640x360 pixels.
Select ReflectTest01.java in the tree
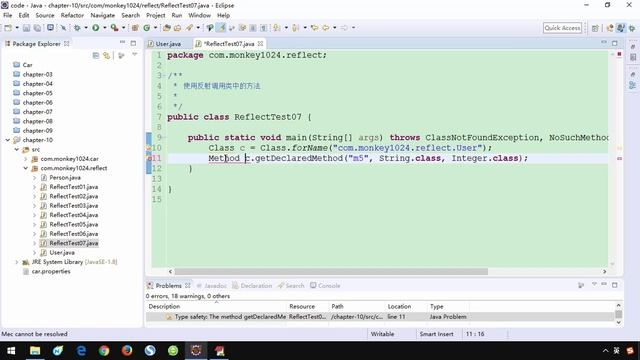pyautogui.click(x=73, y=187)
